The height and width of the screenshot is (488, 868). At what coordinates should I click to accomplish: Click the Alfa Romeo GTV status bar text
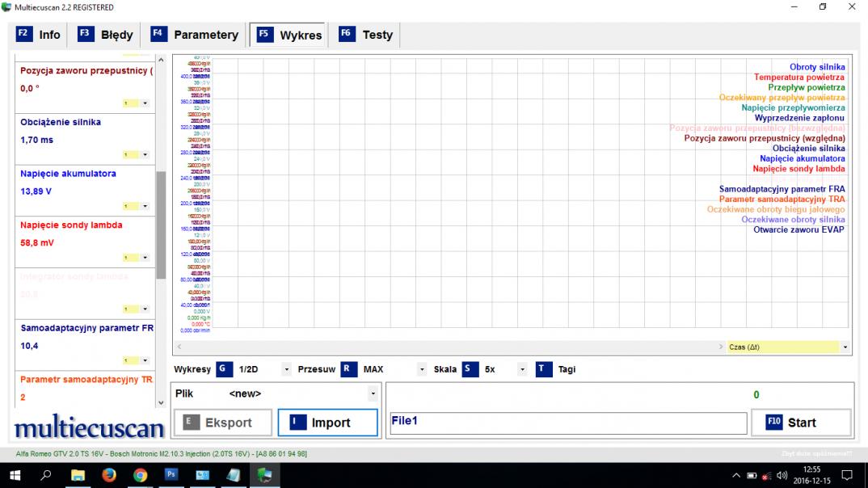tap(161, 454)
